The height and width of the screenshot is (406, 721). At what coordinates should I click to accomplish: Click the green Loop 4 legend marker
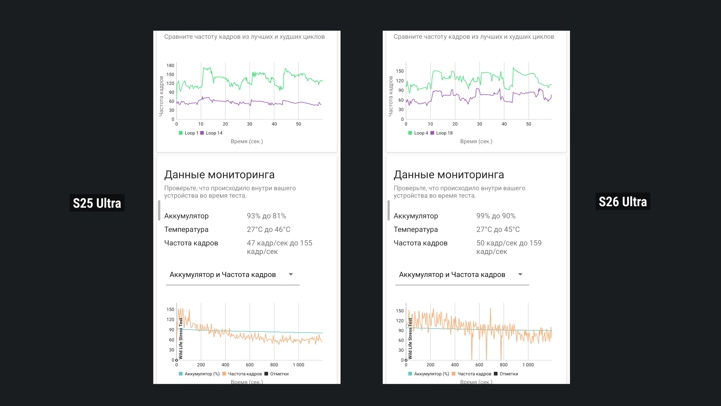click(x=410, y=133)
